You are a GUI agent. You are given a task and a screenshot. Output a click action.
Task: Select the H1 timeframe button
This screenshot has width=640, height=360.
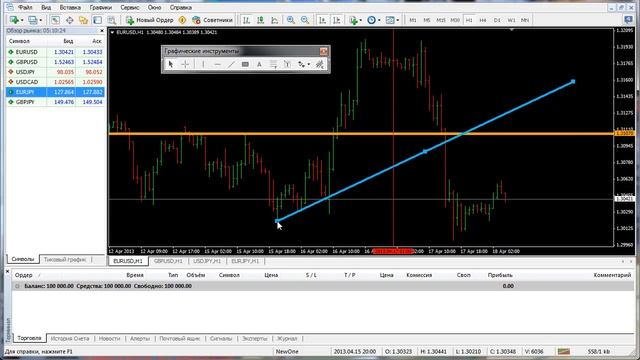pyautogui.click(x=469, y=20)
